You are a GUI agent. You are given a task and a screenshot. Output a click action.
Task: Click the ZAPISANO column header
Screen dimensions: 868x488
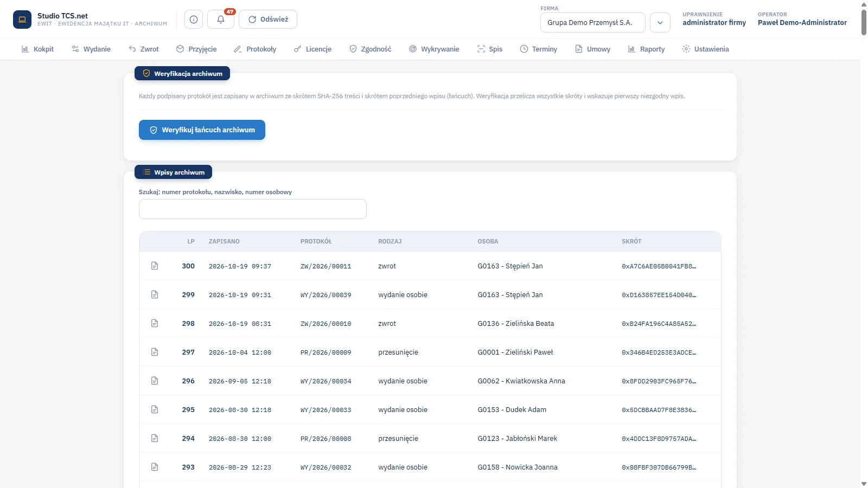[x=224, y=241]
